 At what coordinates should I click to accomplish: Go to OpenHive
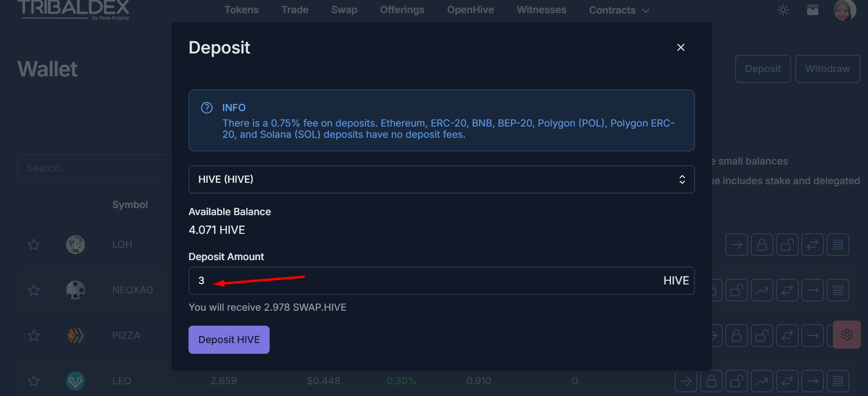click(x=471, y=10)
